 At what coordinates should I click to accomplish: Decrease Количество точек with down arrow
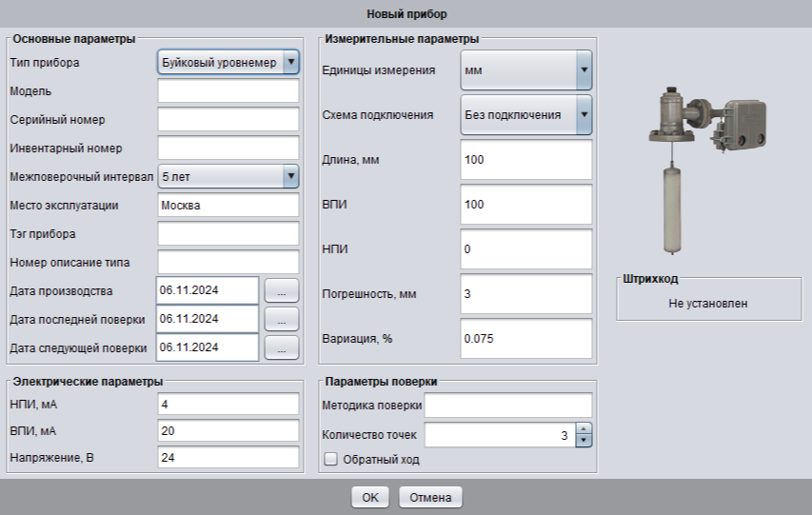point(584,441)
